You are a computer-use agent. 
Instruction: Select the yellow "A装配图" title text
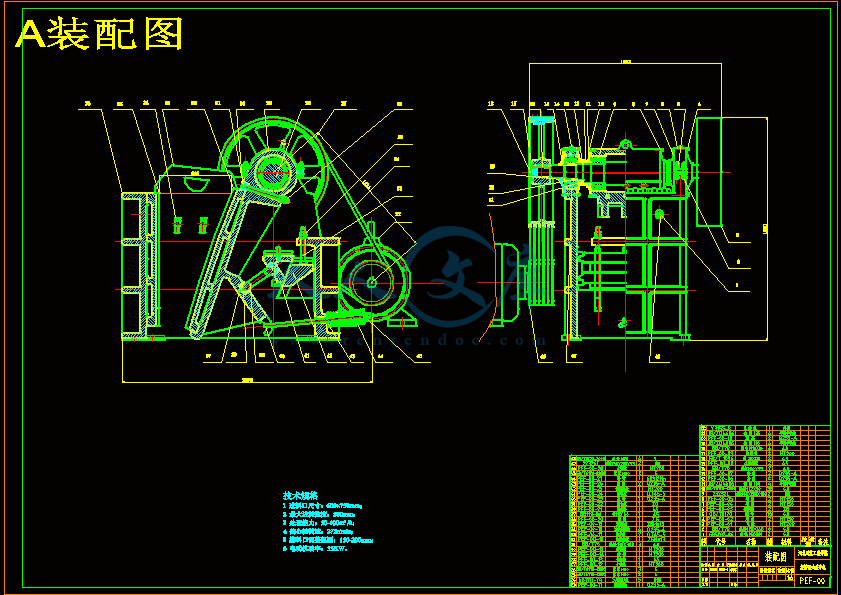(99, 34)
